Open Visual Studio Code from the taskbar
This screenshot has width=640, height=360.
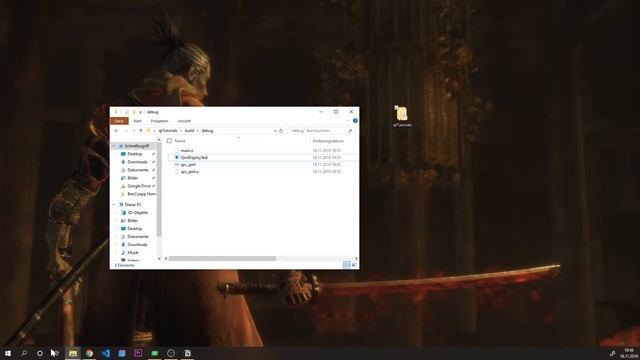coord(106,353)
